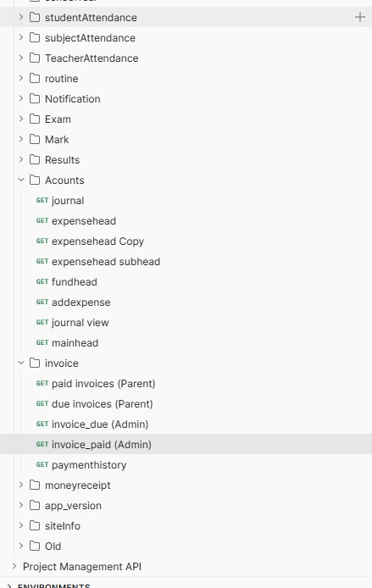Click the folder icon next to Acounts
The image size is (372, 588).
tap(35, 180)
